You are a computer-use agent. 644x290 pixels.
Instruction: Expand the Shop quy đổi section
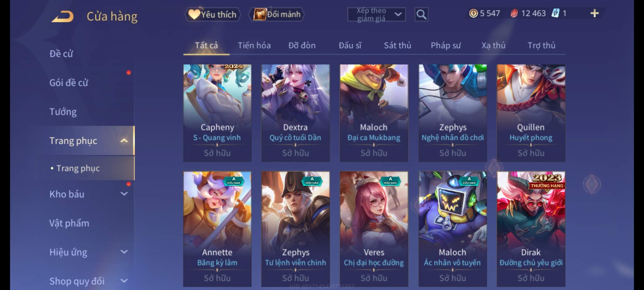pyautogui.click(x=124, y=281)
